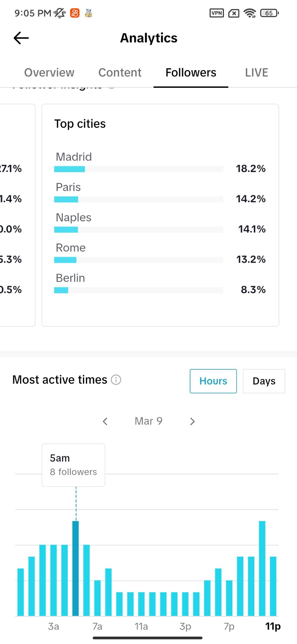Go to next date after Mar 9
The height and width of the screenshot is (644, 297).
pos(192,421)
